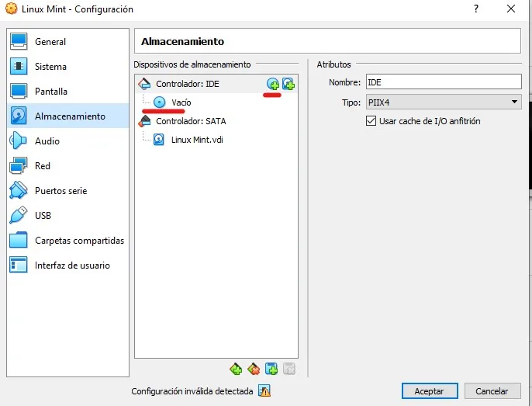
Task: Click the IDE controller icon
Action: pyautogui.click(x=144, y=83)
